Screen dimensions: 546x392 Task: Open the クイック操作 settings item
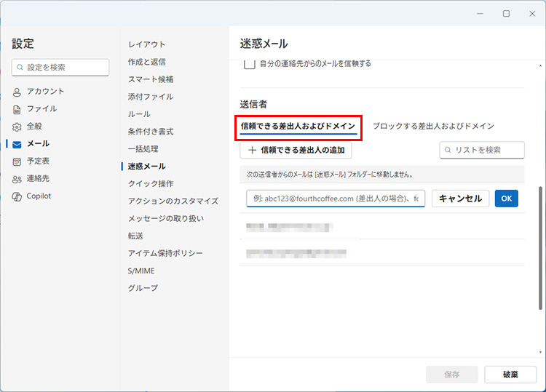151,184
